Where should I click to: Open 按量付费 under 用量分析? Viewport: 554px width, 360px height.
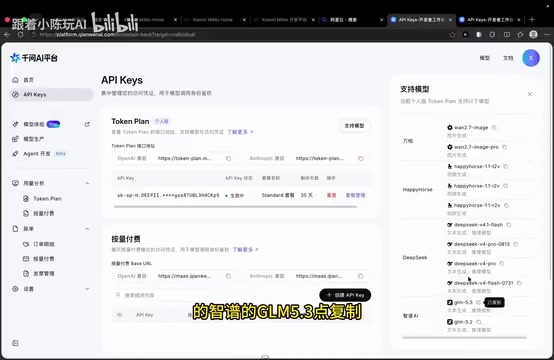pos(44,213)
